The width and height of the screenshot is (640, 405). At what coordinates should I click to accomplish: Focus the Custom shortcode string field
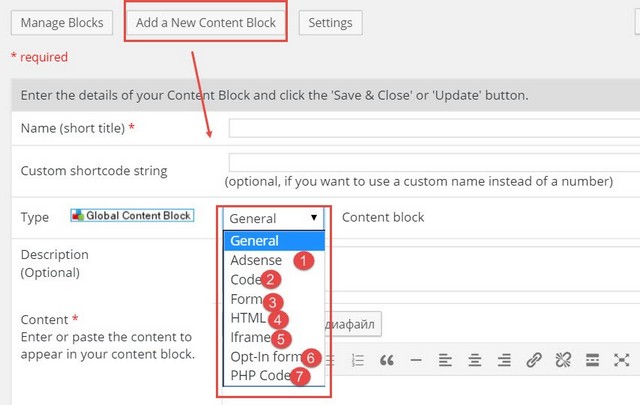point(434,162)
